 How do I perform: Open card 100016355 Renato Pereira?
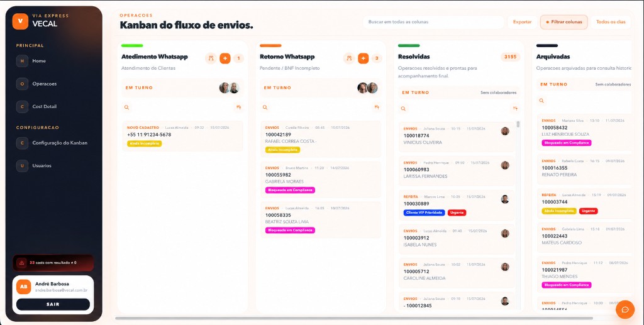point(585,168)
